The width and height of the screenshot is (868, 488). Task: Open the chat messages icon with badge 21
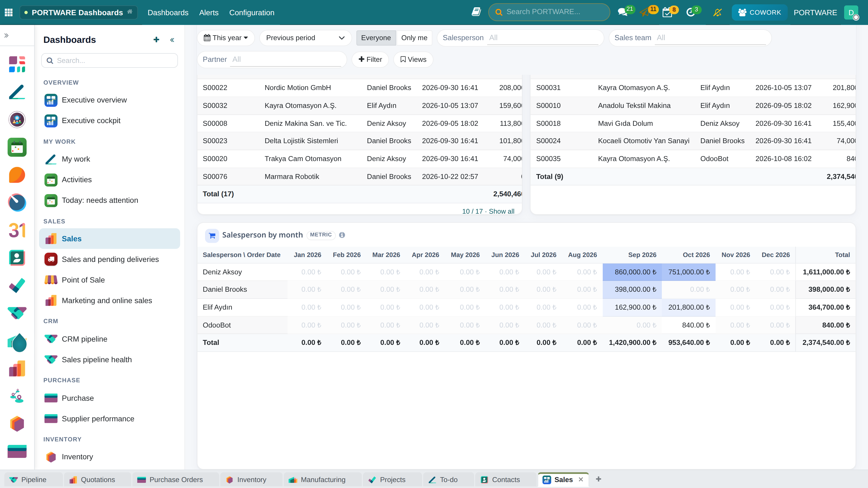(x=623, y=12)
